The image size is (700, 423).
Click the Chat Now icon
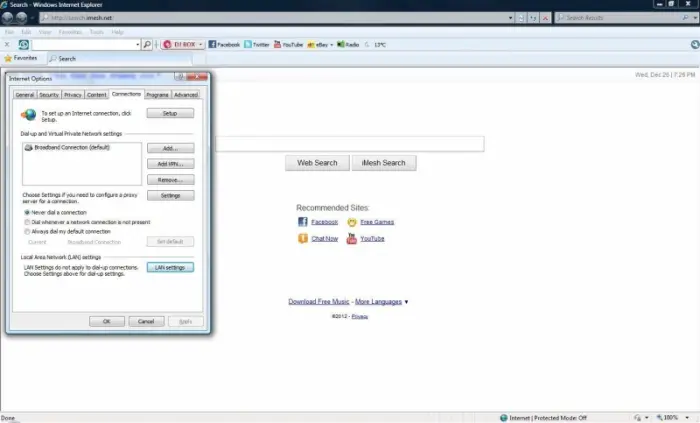303,239
